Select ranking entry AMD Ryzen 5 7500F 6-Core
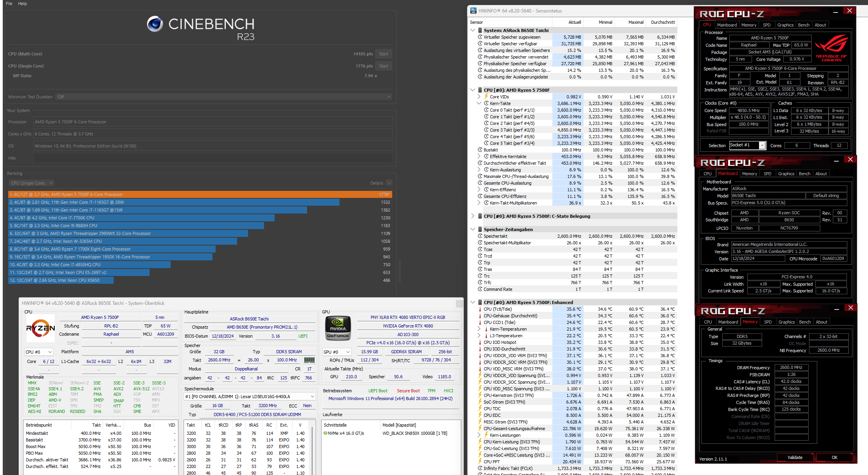 pyautogui.click(x=200, y=194)
